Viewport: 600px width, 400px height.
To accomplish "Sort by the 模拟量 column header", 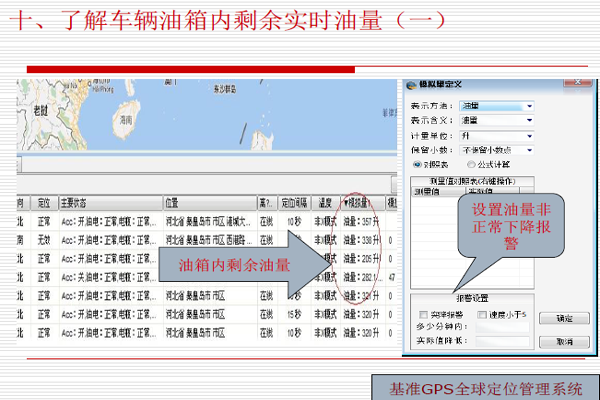I will coord(362,203).
